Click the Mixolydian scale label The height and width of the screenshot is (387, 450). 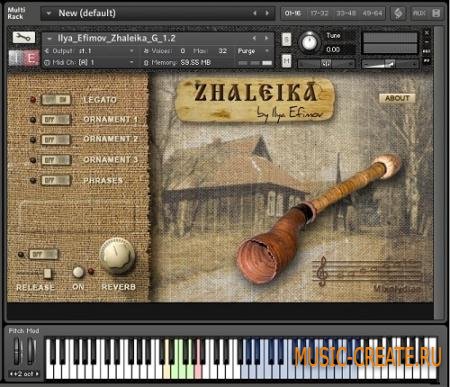click(x=397, y=289)
